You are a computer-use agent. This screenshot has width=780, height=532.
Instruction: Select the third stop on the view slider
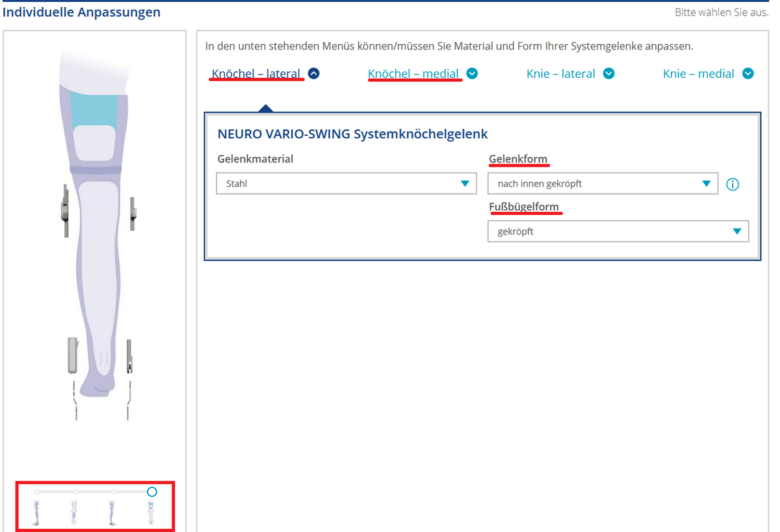114,492
